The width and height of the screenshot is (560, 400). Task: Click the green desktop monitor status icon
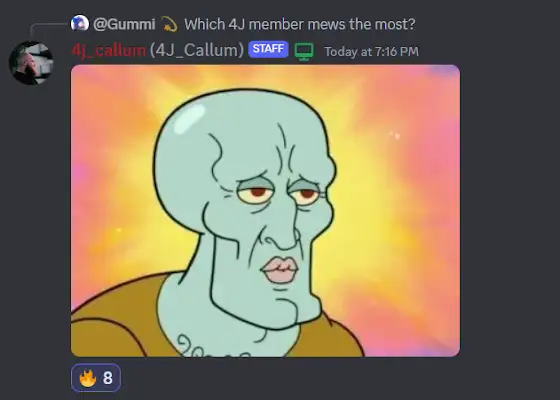[304, 51]
